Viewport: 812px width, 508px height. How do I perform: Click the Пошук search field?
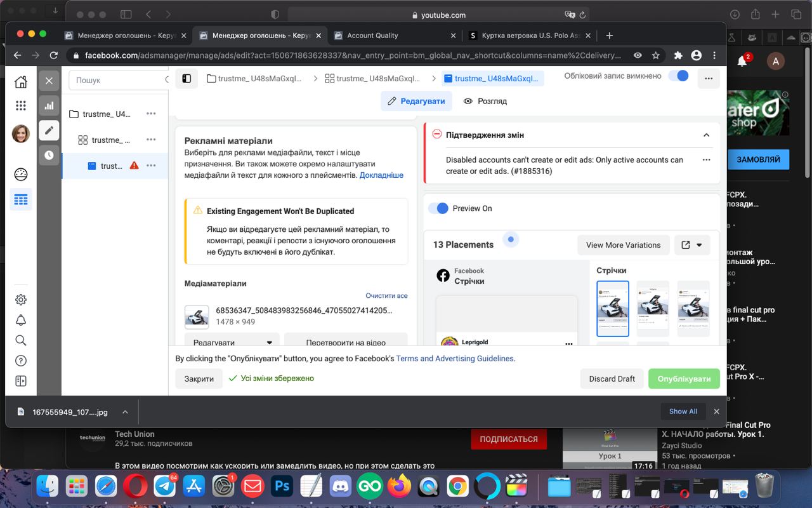coord(117,80)
